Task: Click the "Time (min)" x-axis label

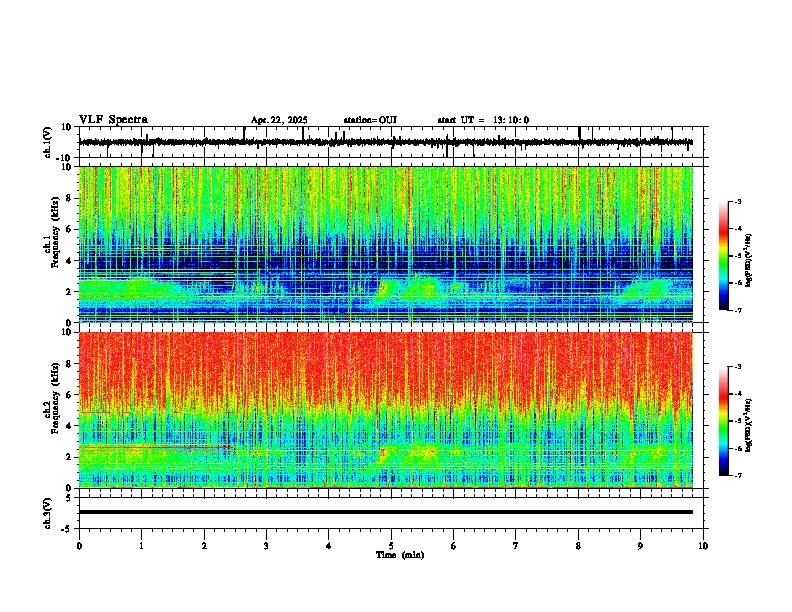Action: click(x=400, y=555)
